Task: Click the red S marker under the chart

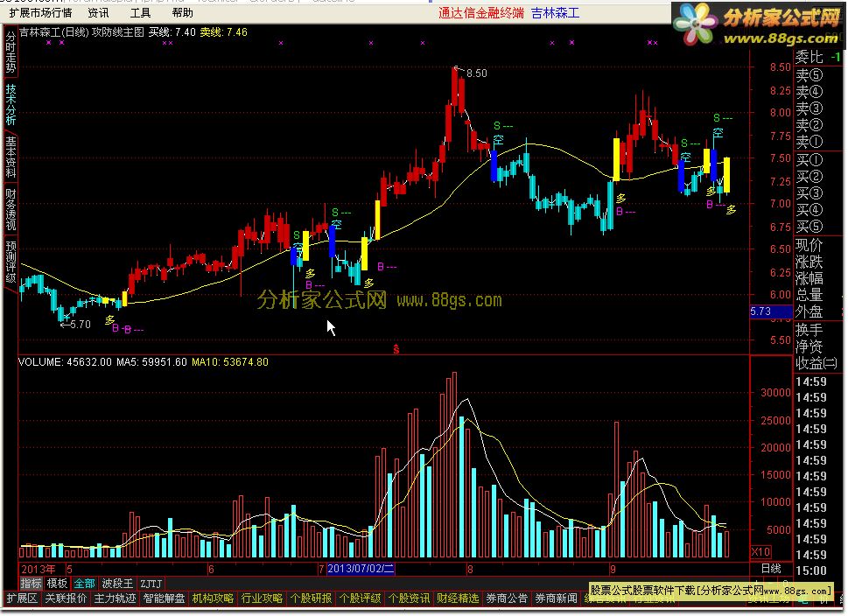Action: tap(396, 349)
